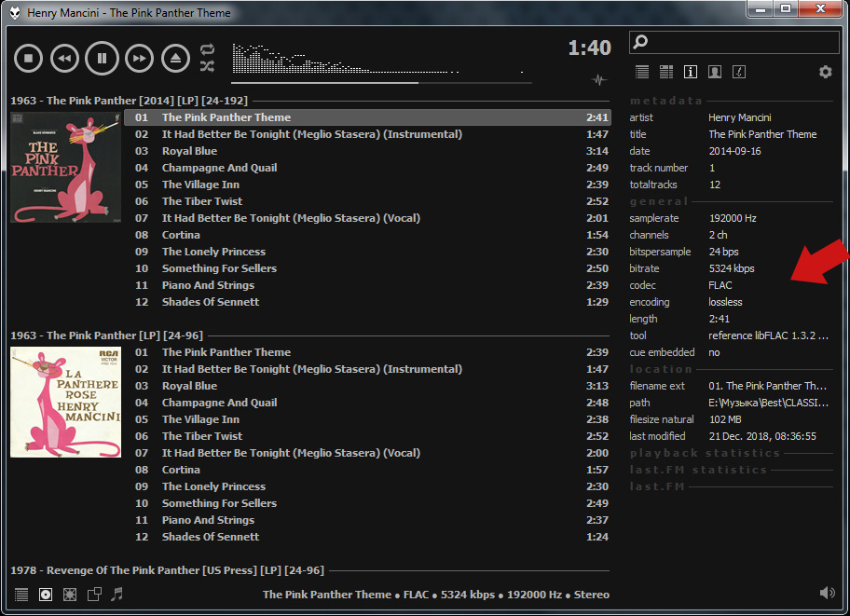Open the settings gear icon
Screen dimensions: 850x616
825,72
